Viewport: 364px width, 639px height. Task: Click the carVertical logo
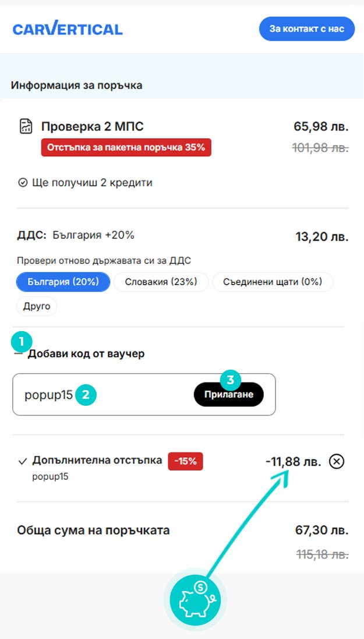point(68,29)
